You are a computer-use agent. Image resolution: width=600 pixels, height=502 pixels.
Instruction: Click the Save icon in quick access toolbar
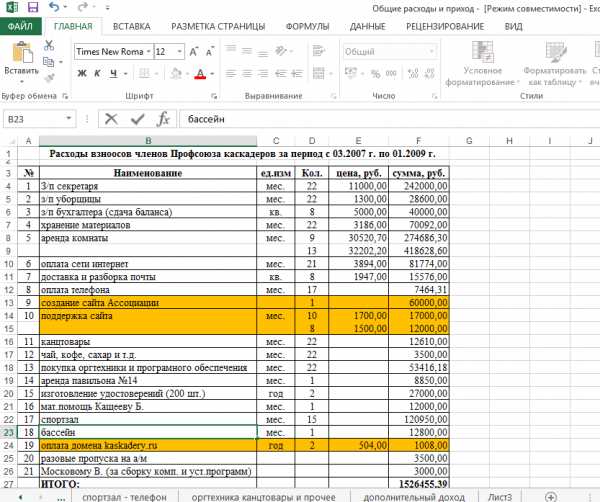[31, 7]
